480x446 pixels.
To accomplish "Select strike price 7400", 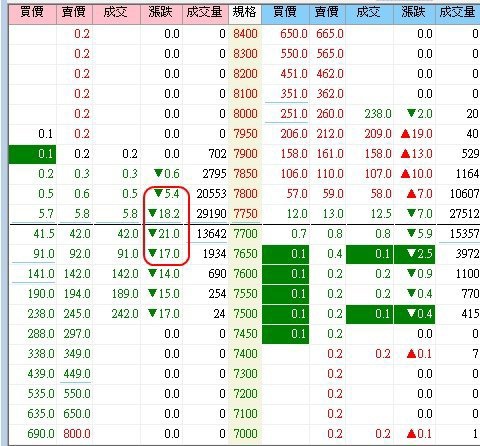I will [245, 354].
